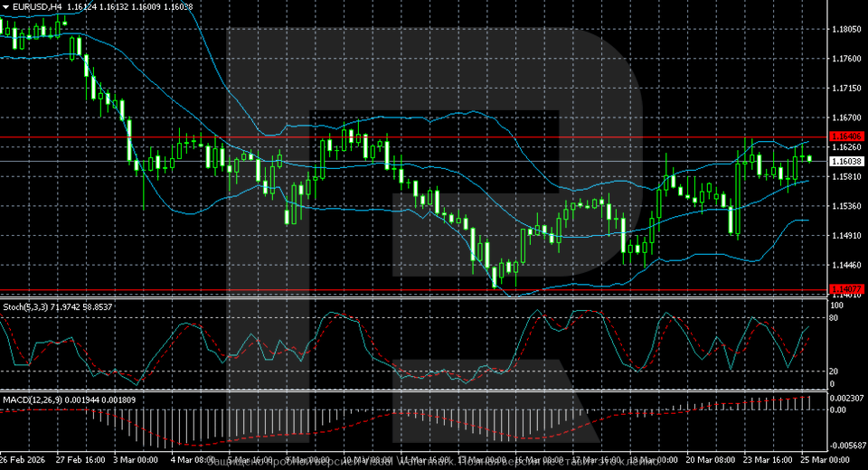Click the 1.14460 value on price axis

846,266
